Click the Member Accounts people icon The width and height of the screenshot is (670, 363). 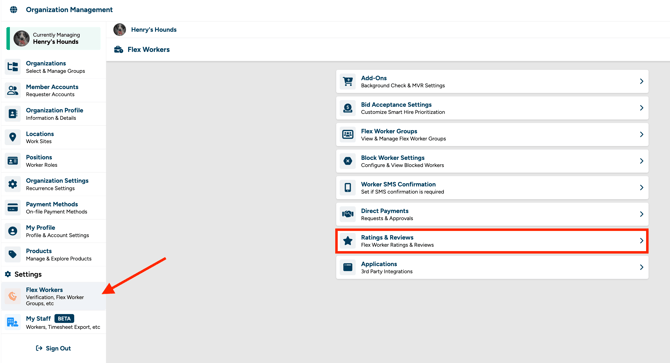coord(13,90)
